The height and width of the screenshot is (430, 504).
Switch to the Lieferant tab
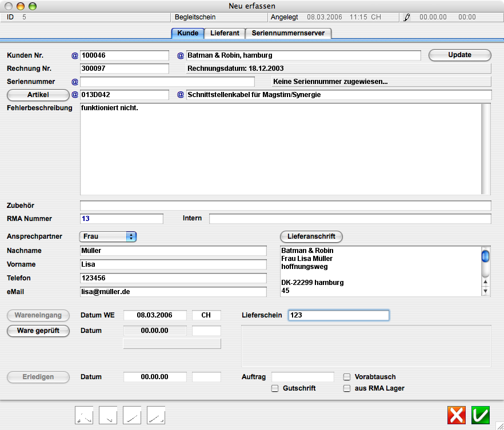[x=225, y=33]
